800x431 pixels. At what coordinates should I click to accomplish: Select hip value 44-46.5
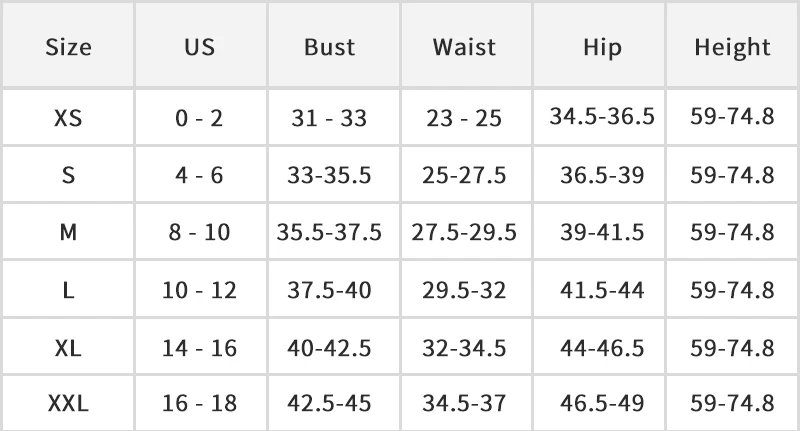(x=602, y=348)
